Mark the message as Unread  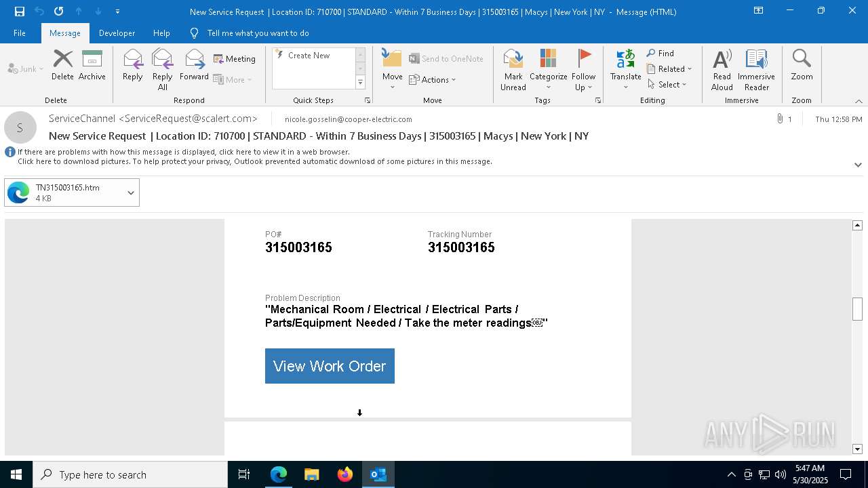(513, 69)
